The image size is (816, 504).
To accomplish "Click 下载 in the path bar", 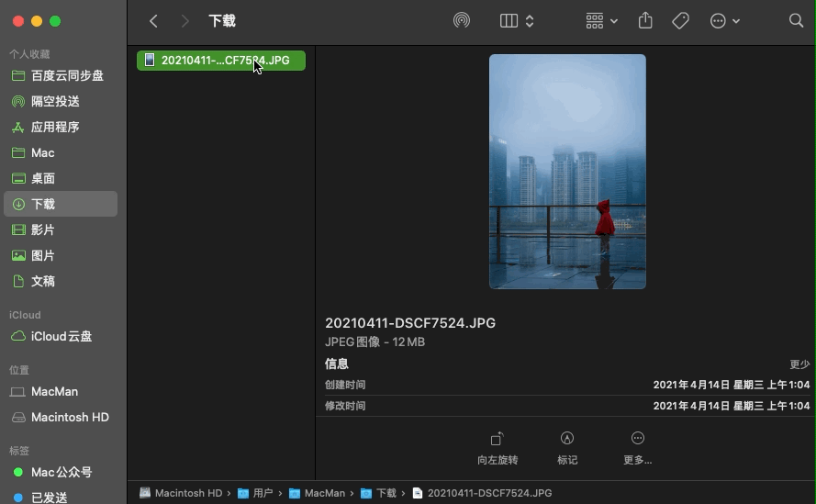I will (378, 493).
